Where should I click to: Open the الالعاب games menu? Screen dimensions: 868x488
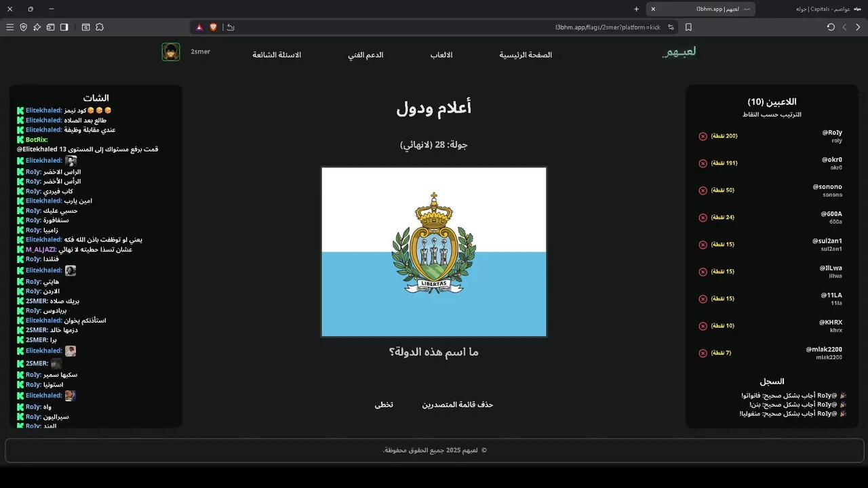click(441, 55)
